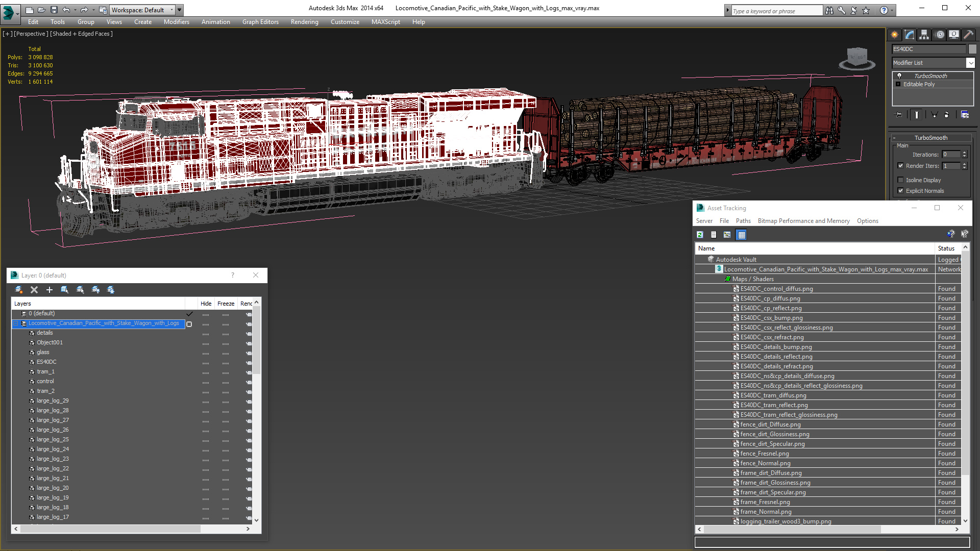Image resolution: width=980 pixels, height=551 pixels.
Task: Click Perspective viewport label
Action: point(31,34)
